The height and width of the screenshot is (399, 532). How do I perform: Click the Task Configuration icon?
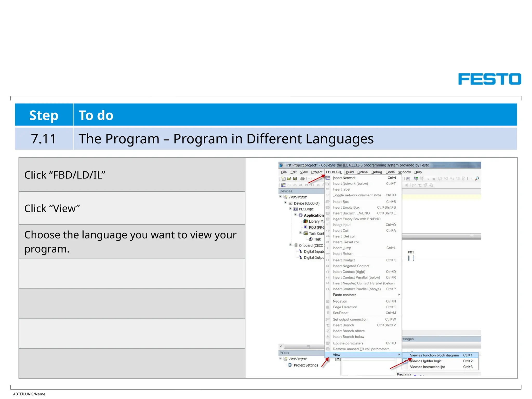[305, 233]
